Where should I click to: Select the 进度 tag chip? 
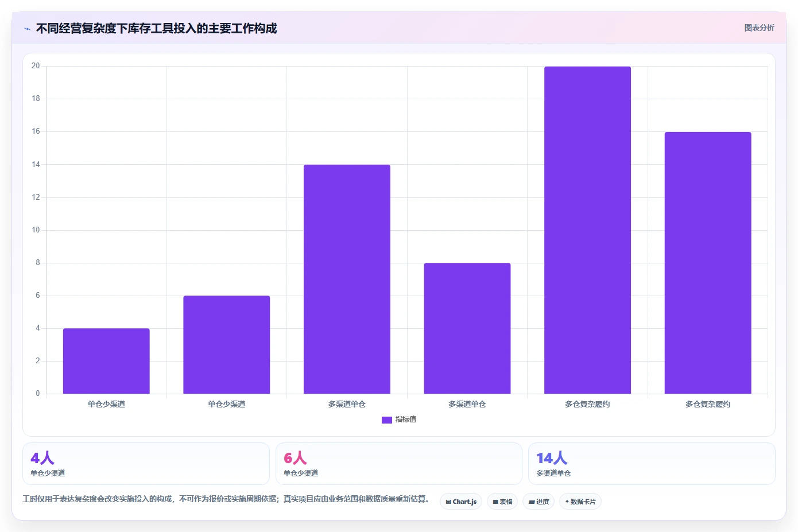click(539, 502)
